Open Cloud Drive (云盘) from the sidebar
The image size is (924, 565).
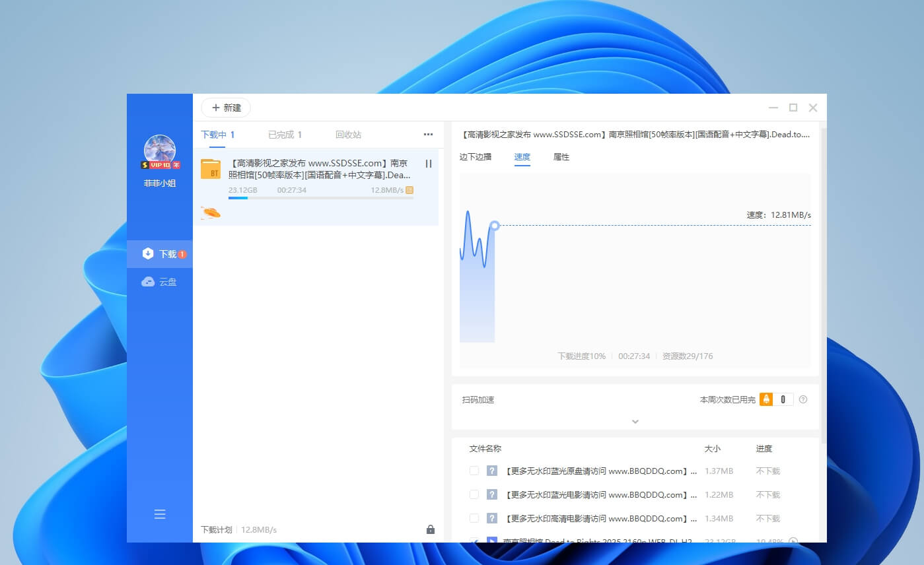point(160,282)
